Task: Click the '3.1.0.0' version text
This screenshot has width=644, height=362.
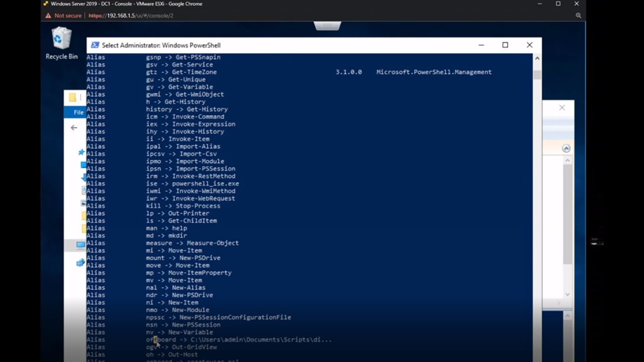Action: coord(349,72)
